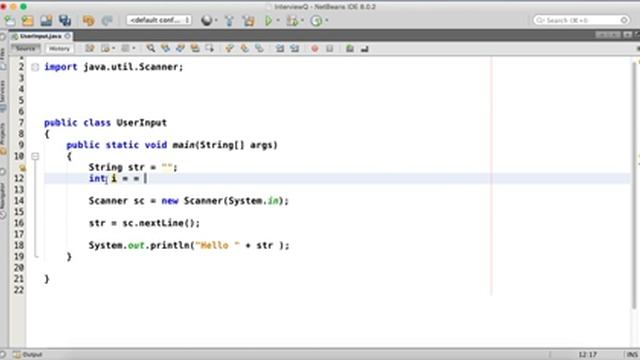Image resolution: width=640 pixels, height=360 pixels.
Task: Click the 'Scanner sc = new Scanner(System.in);' line
Action: pos(189,201)
